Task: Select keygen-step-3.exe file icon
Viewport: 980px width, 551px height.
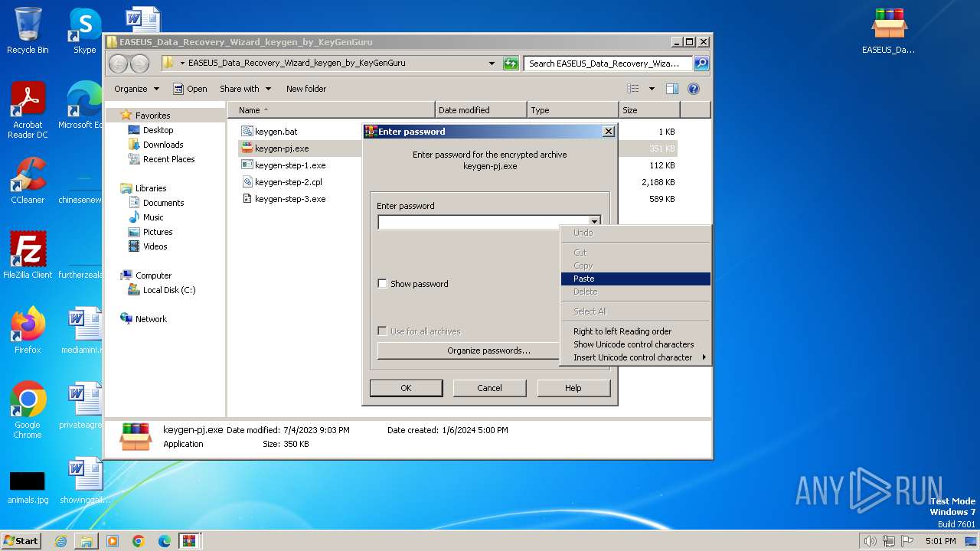Action: click(x=247, y=199)
